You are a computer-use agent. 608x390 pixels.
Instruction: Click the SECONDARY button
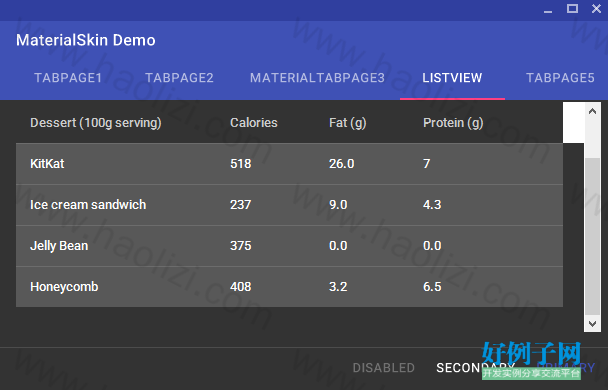(475, 368)
